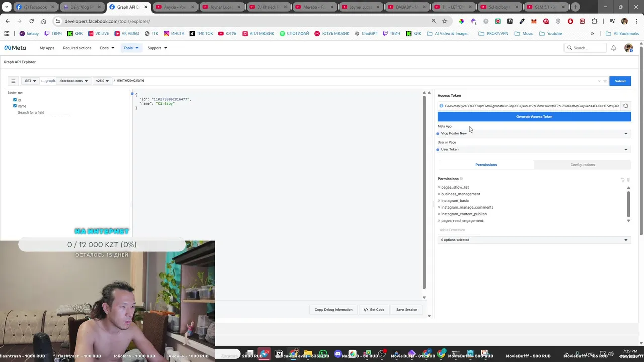Screen dimensions: 644x362
Task: Uncheck the id field checkbox
Action: pyautogui.click(x=15, y=100)
